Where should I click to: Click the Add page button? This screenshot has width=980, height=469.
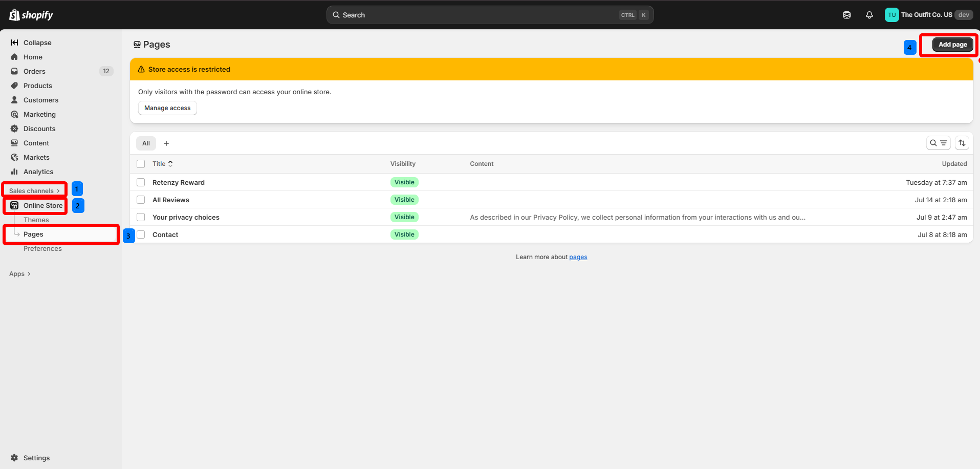click(x=952, y=45)
